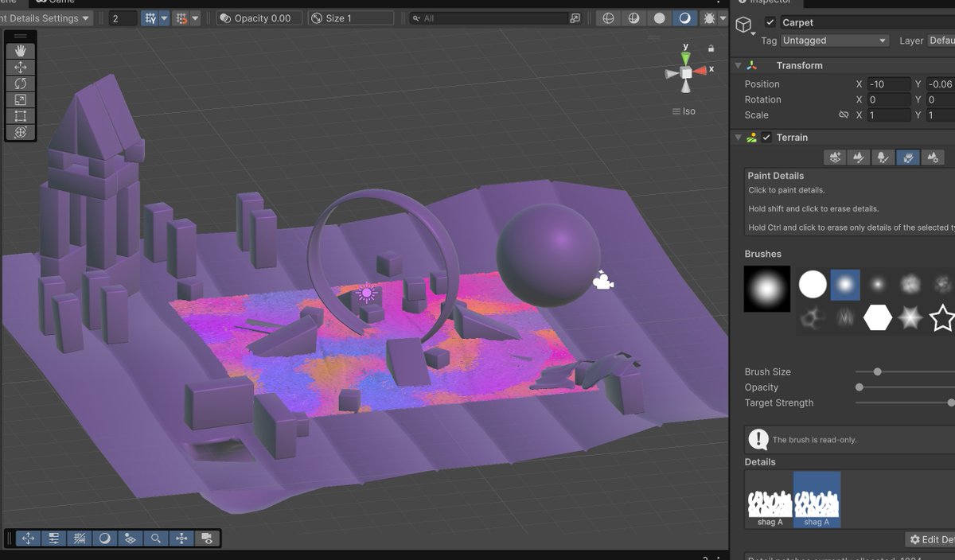Click the Position X field
Viewport: 955px width, 560px height.
[x=889, y=84]
